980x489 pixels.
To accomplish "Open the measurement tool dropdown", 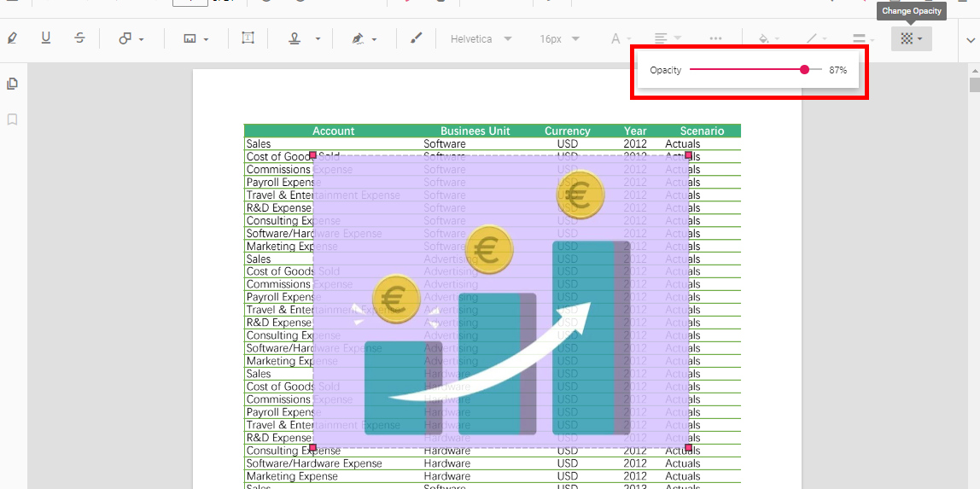I will coord(195,38).
